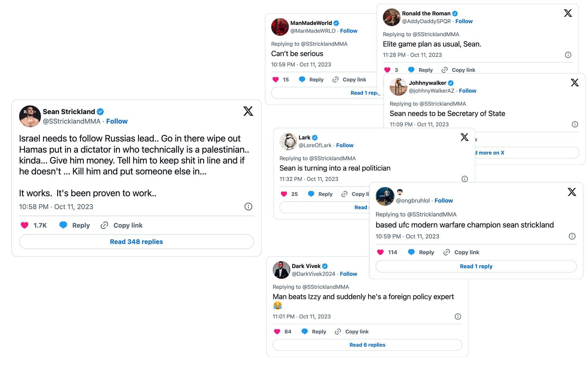Click the X logo on Sean Strickland's tweet
The width and height of the screenshot is (588, 368).
248,111
